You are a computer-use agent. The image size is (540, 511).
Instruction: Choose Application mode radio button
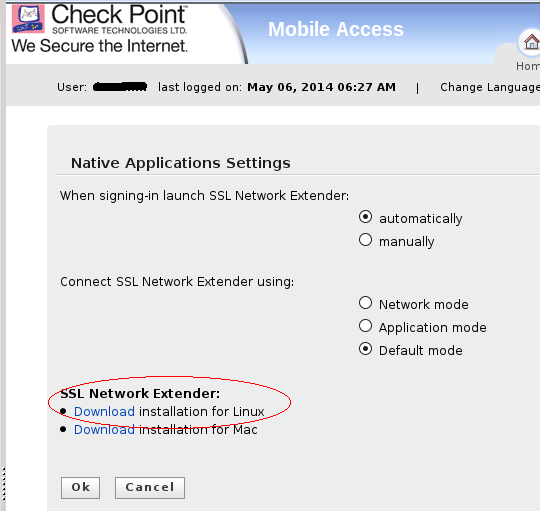click(365, 326)
